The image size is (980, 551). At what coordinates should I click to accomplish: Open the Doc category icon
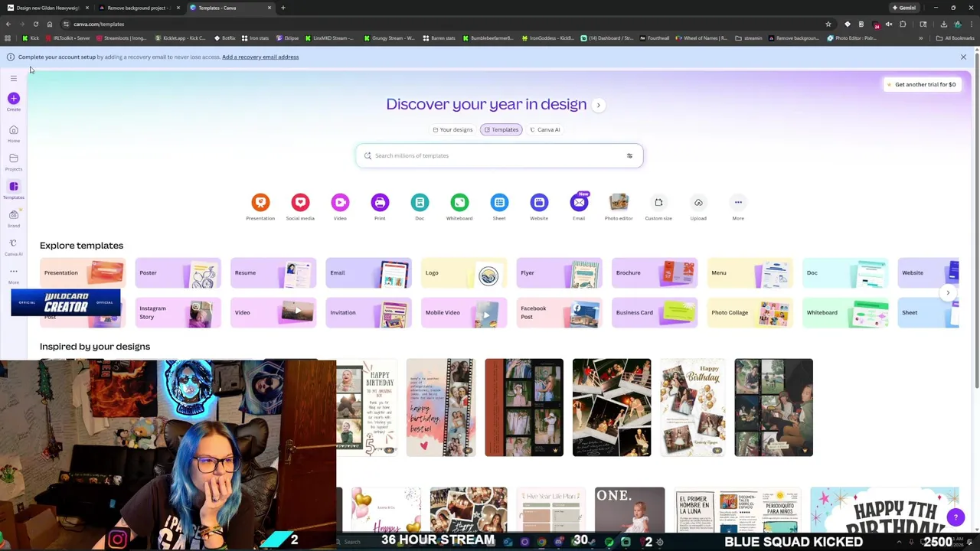pos(420,202)
